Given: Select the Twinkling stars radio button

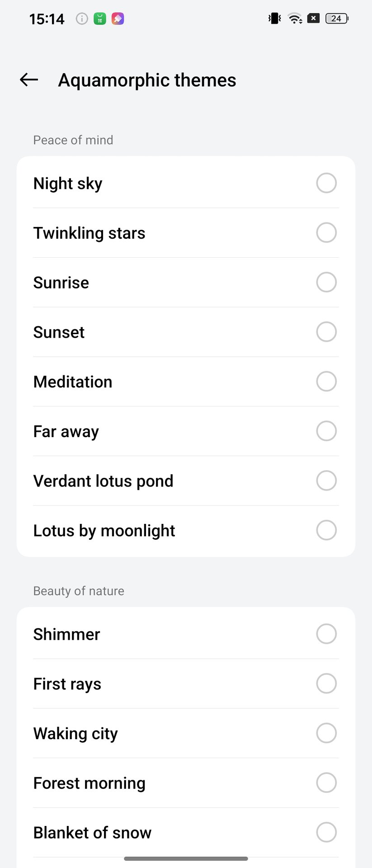Looking at the screenshot, I should (x=326, y=233).
